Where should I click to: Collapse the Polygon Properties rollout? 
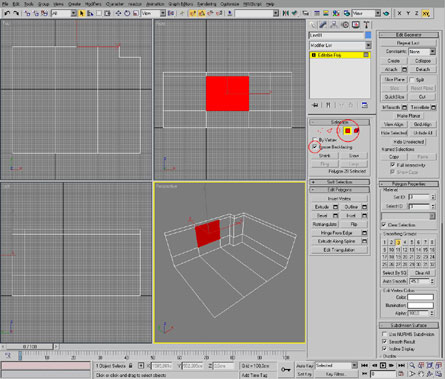coord(409,184)
